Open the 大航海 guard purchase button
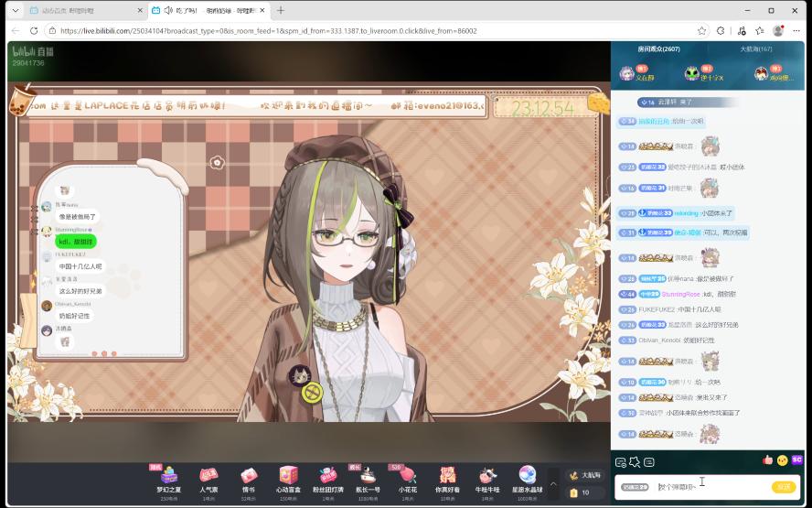This screenshot has width=812, height=508. point(585,475)
